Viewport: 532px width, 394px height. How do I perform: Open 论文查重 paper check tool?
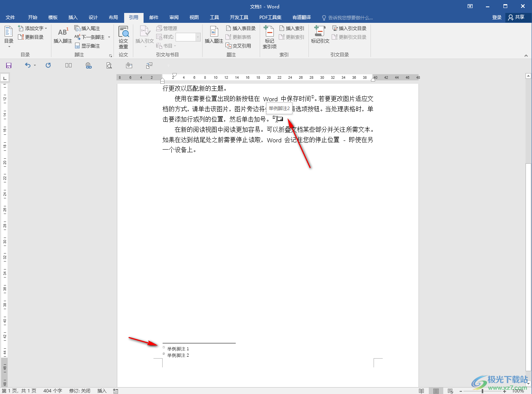tap(123, 37)
